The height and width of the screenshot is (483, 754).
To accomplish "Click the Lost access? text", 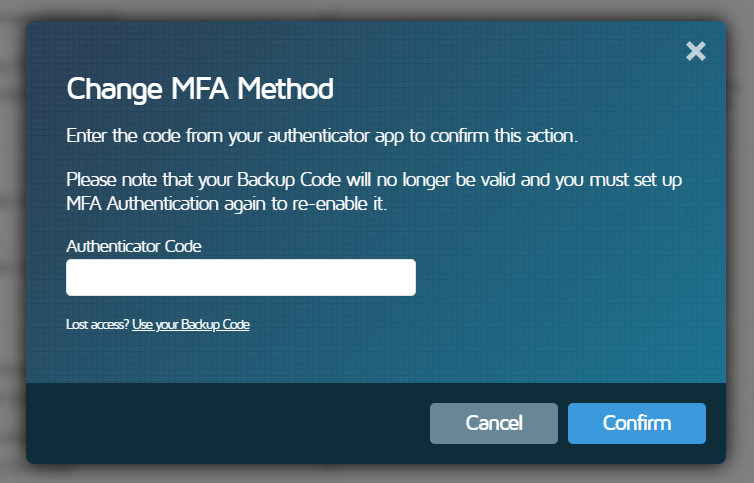I will [97, 324].
